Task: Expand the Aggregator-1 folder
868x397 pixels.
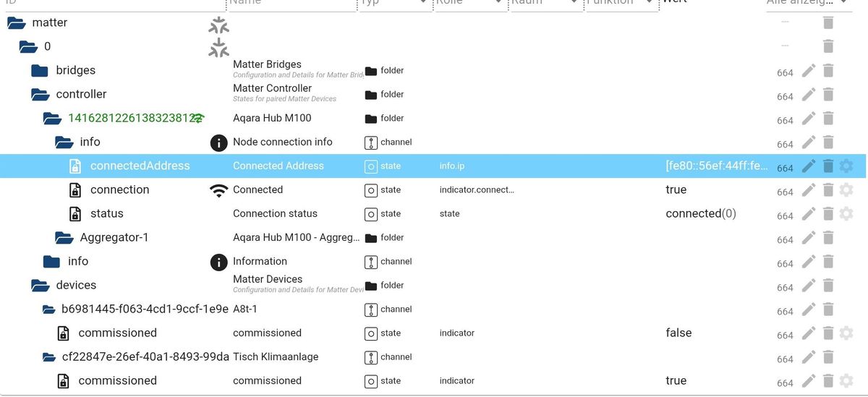Action: [64, 238]
